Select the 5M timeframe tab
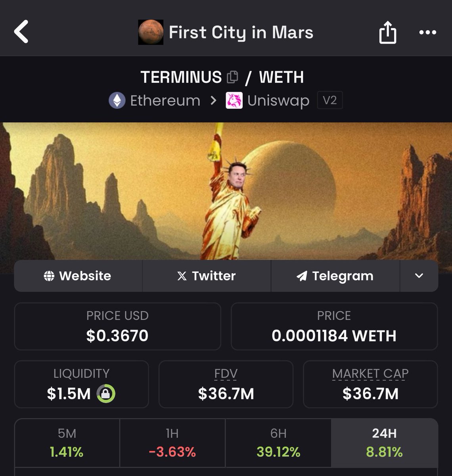Image resolution: width=452 pixels, height=476 pixels. [x=67, y=443]
